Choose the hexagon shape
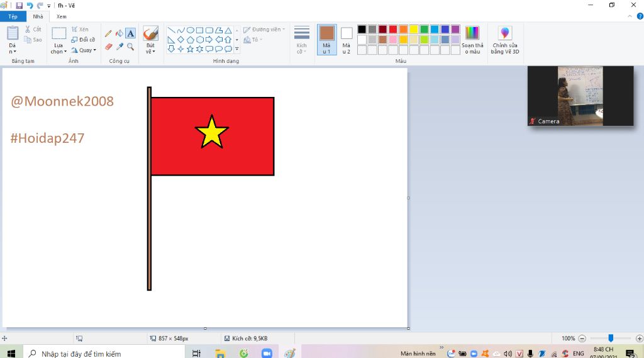The width and height of the screenshot is (644, 358). [x=199, y=40]
